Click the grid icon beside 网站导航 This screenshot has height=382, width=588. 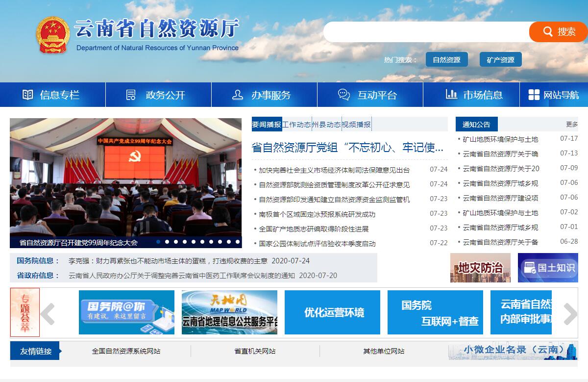[x=534, y=95]
